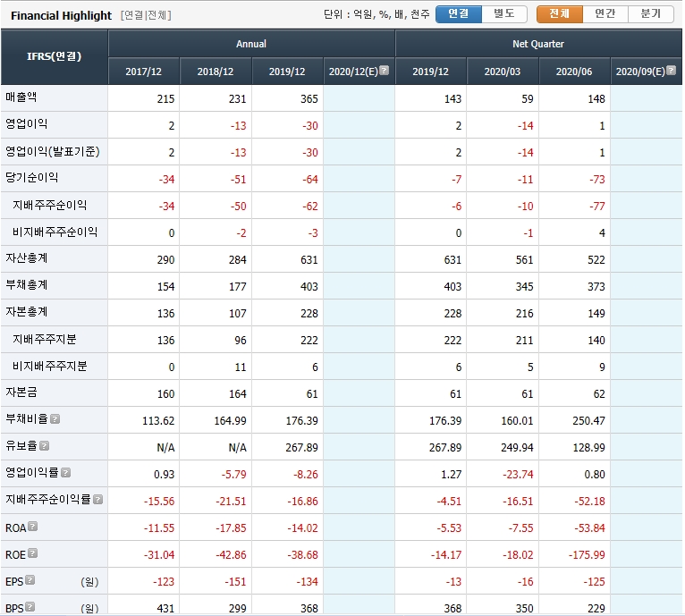
Task: Click the 당기순이익 row label
Action: 31,177
